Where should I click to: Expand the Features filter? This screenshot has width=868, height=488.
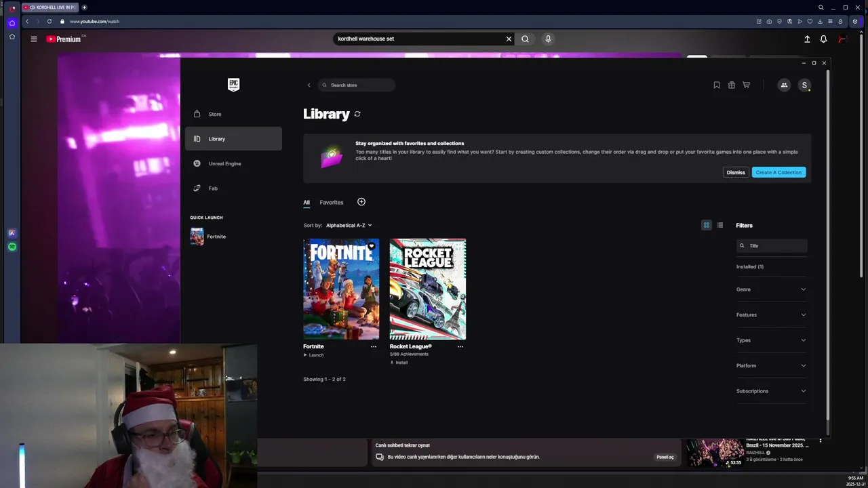(x=772, y=315)
